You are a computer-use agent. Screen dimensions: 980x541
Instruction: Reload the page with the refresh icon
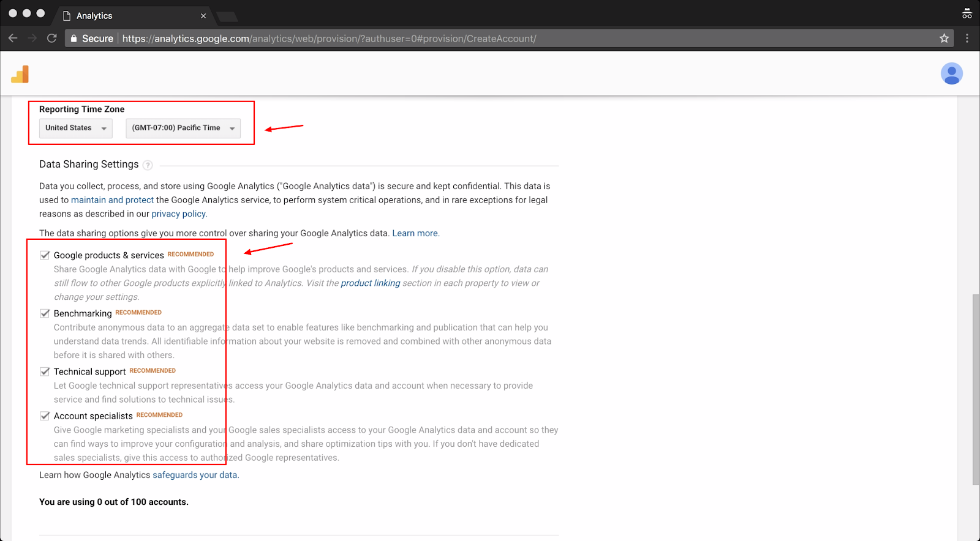tap(52, 39)
